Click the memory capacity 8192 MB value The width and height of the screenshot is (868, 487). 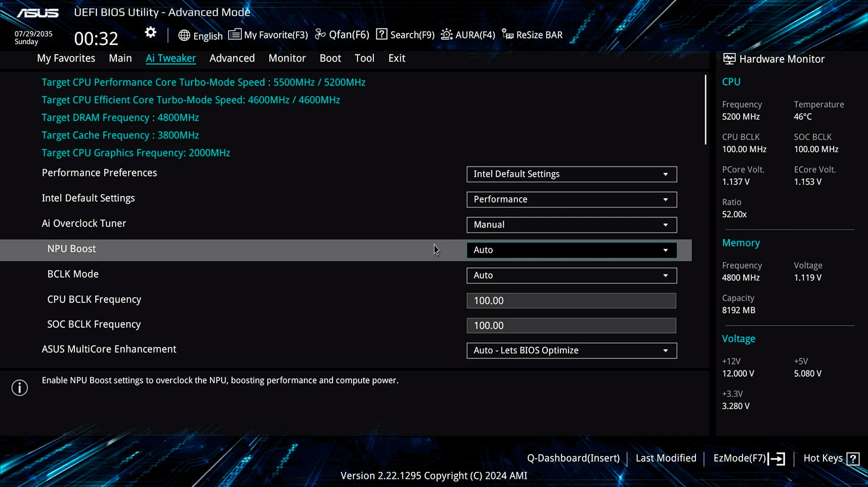(739, 311)
